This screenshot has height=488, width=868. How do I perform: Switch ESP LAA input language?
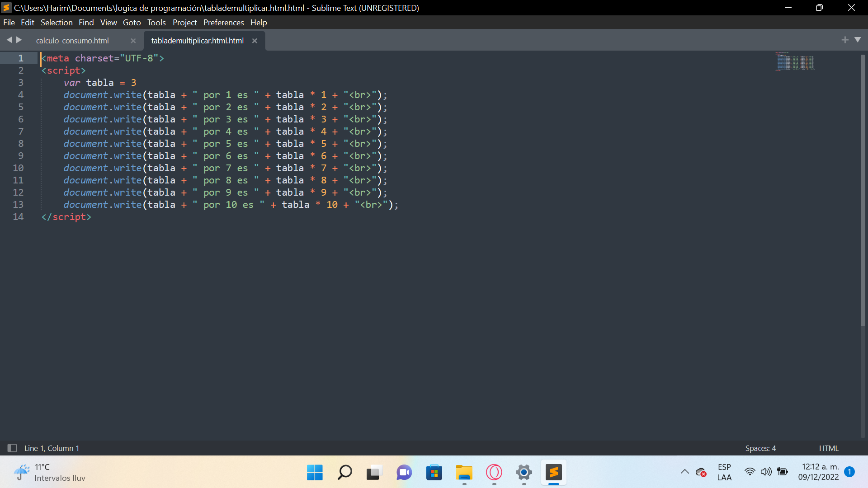click(x=724, y=472)
